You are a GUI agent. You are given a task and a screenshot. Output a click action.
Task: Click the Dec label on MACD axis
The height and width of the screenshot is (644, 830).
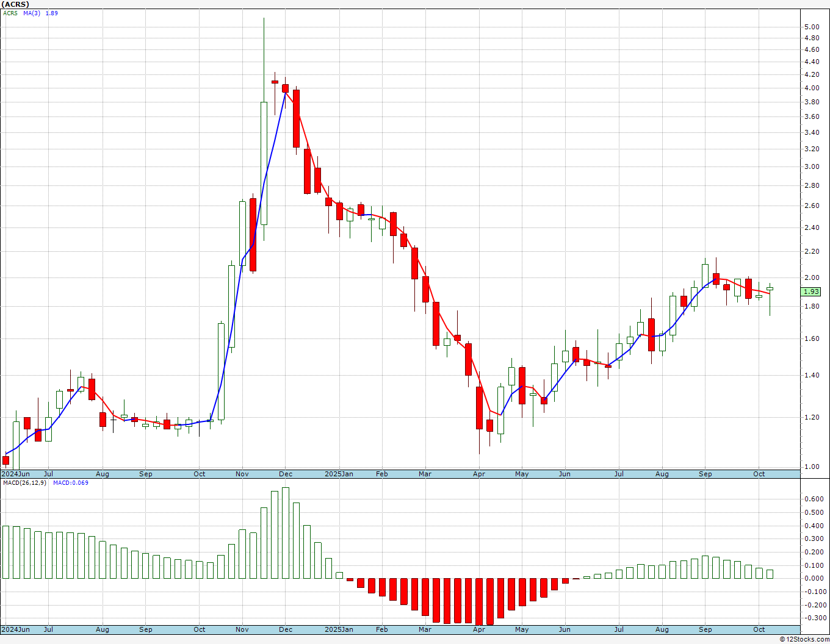(x=285, y=629)
